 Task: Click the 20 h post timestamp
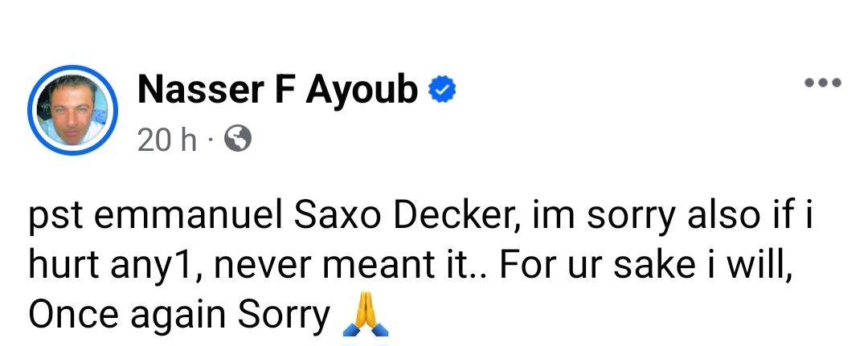tap(166, 140)
